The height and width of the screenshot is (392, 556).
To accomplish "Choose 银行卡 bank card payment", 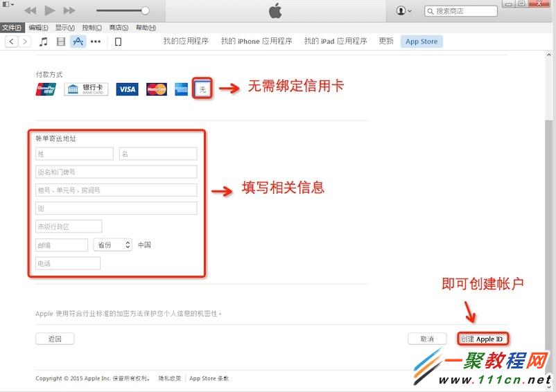I will [86, 89].
